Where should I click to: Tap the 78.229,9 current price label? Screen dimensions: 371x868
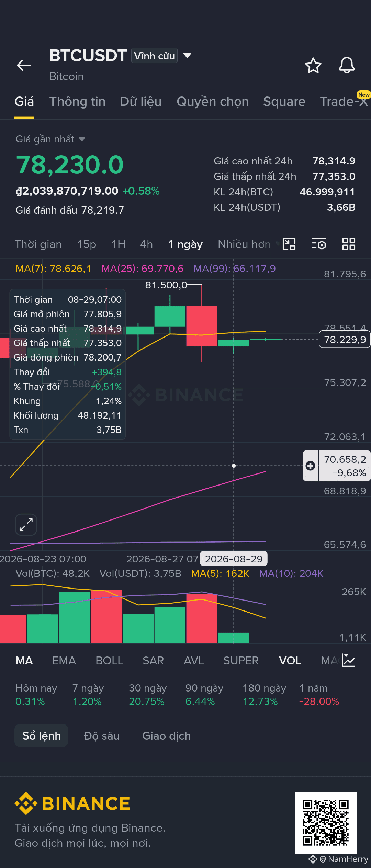click(345, 339)
